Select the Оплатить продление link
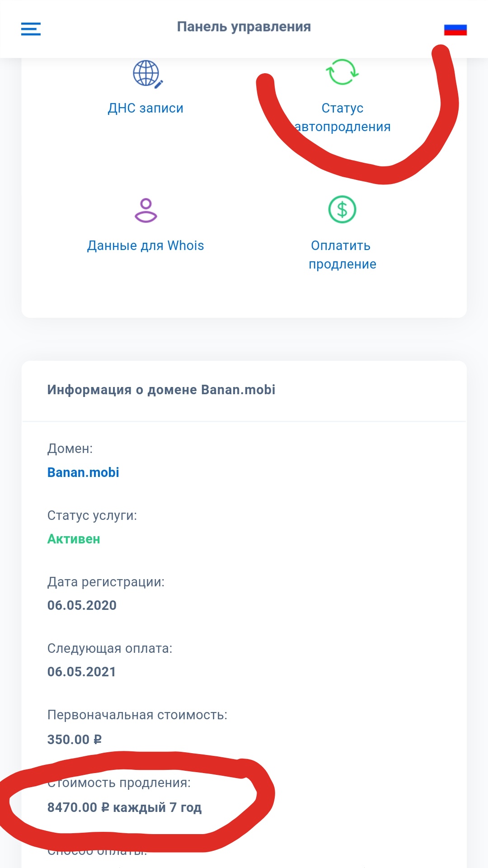Image resolution: width=488 pixels, height=868 pixels. coord(342,255)
